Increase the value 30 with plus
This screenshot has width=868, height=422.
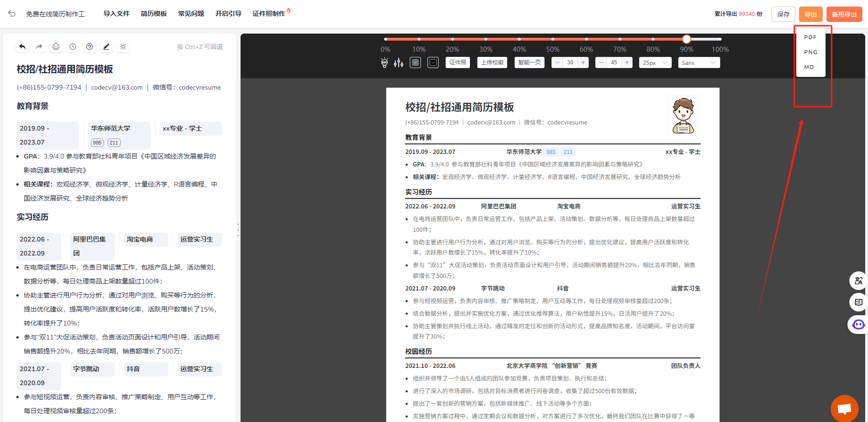pos(583,62)
